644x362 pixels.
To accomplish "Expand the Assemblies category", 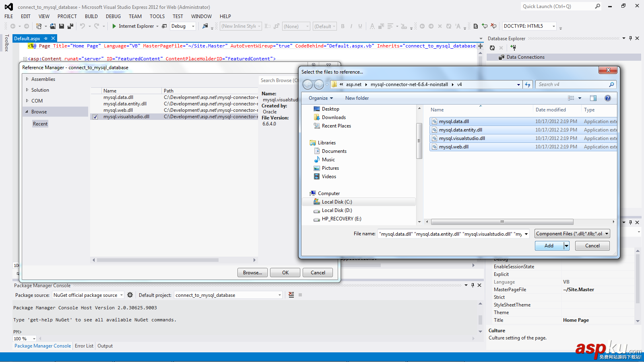I will [27, 79].
